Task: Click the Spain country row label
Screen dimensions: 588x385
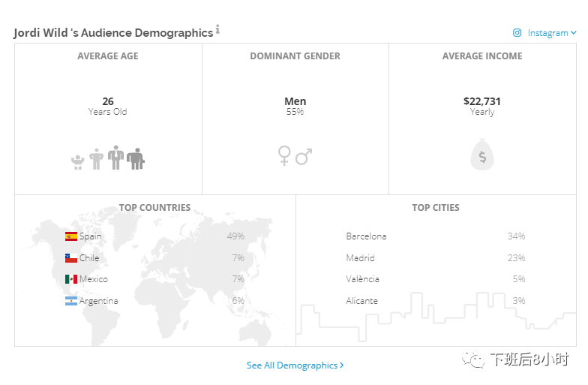Action: click(91, 236)
